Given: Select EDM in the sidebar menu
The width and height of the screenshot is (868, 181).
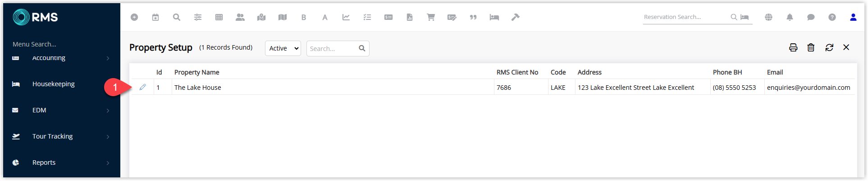Looking at the screenshot, I should pos(61,110).
